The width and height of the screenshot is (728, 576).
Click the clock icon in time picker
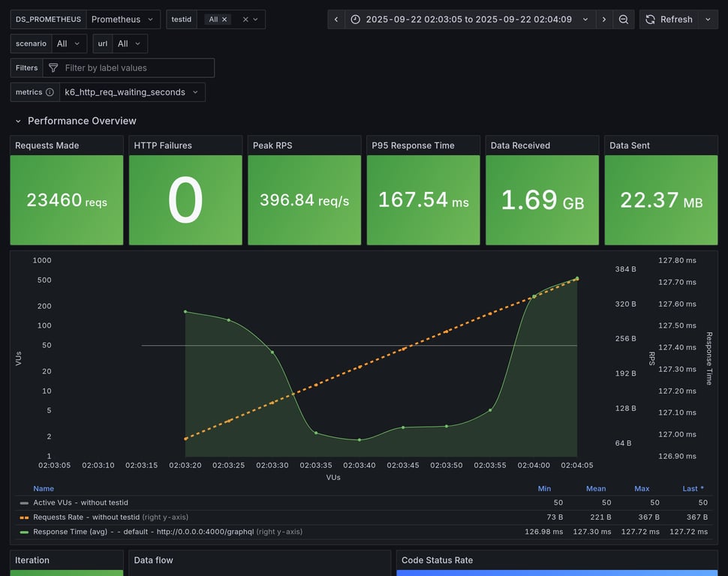pos(356,19)
